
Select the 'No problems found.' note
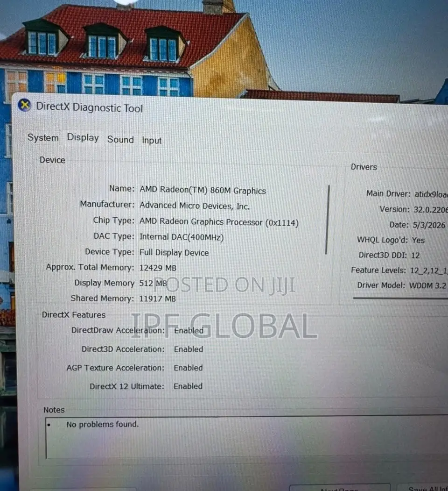pos(102,424)
